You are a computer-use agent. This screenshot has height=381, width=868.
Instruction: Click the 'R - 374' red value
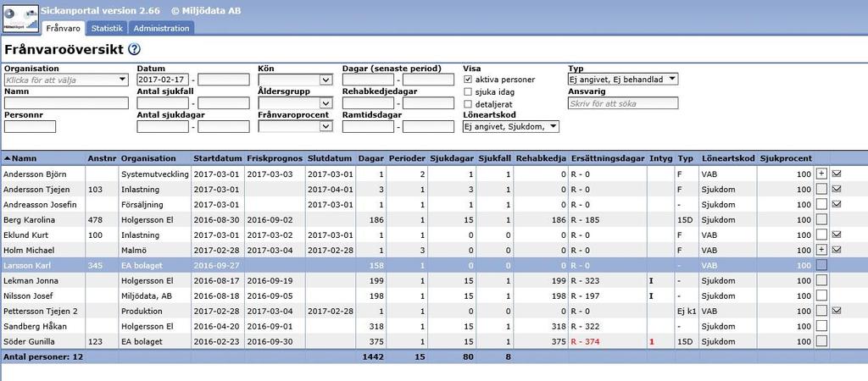pos(585,342)
